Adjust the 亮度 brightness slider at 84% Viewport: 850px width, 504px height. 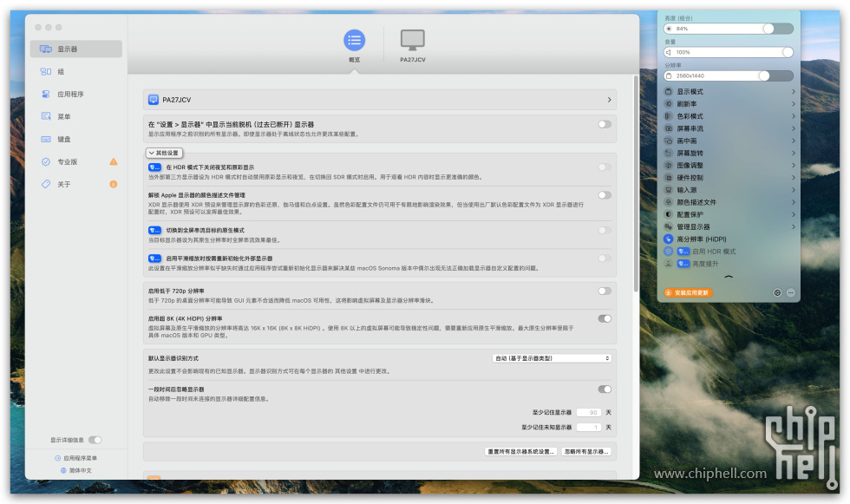pos(729,29)
